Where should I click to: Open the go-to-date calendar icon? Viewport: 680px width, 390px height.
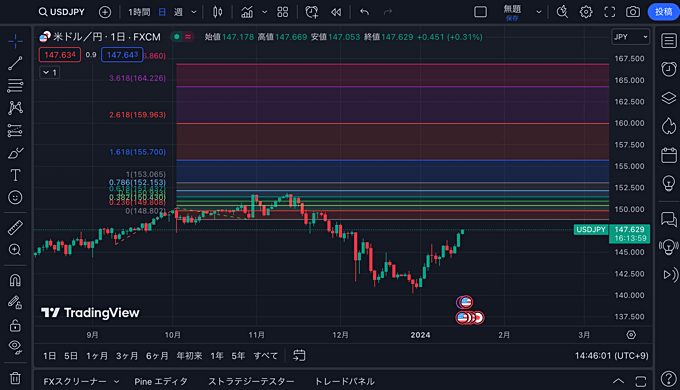click(x=299, y=355)
